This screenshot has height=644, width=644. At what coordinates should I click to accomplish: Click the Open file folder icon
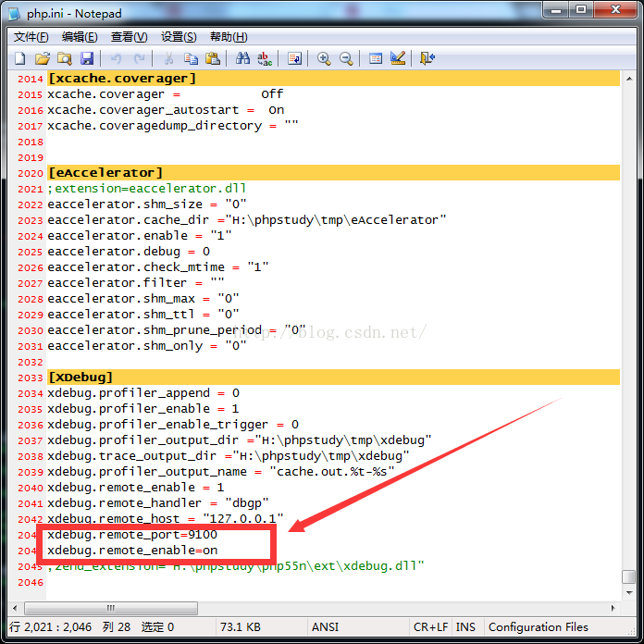pyautogui.click(x=43, y=58)
